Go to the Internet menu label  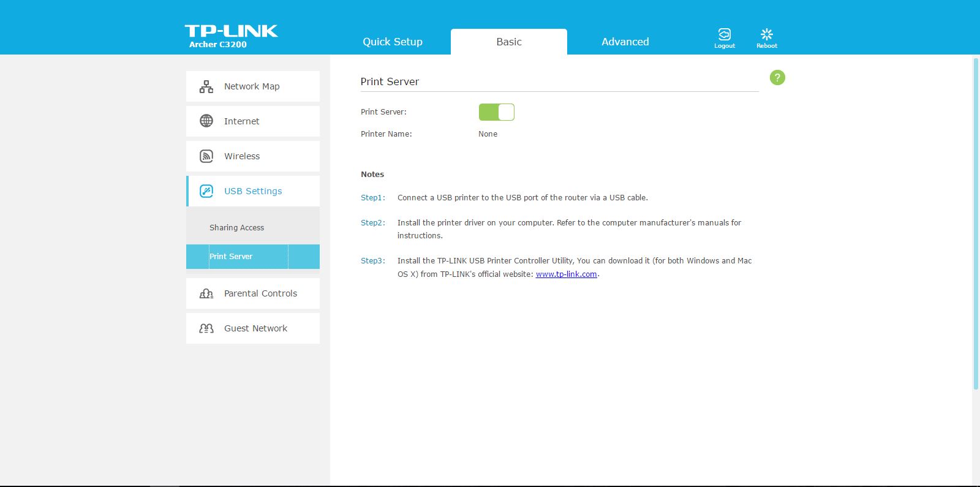[x=242, y=121]
